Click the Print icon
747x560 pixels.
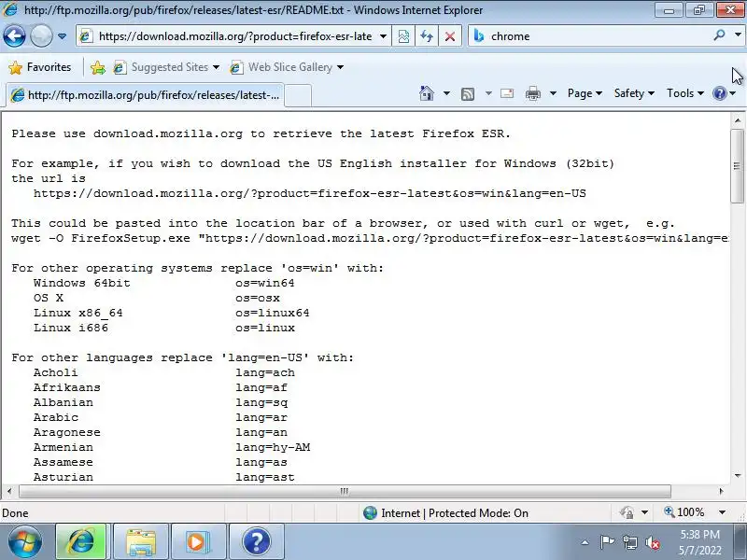[533, 93]
